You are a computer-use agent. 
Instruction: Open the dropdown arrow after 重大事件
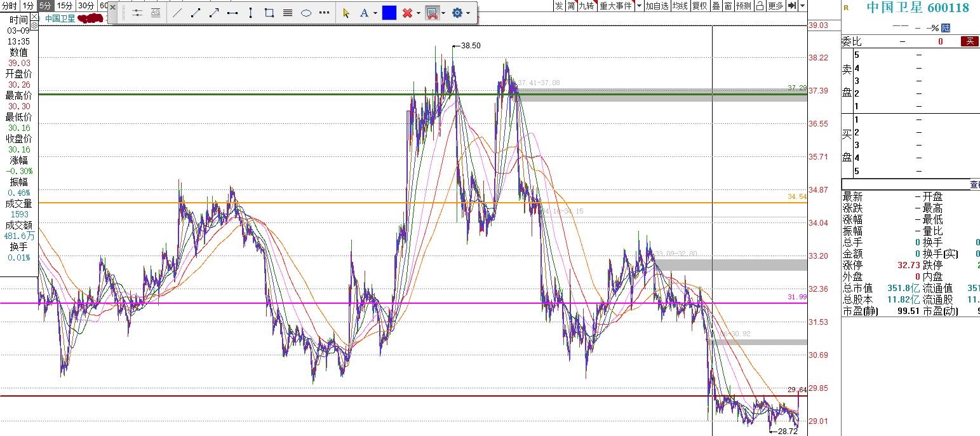click(x=638, y=6)
